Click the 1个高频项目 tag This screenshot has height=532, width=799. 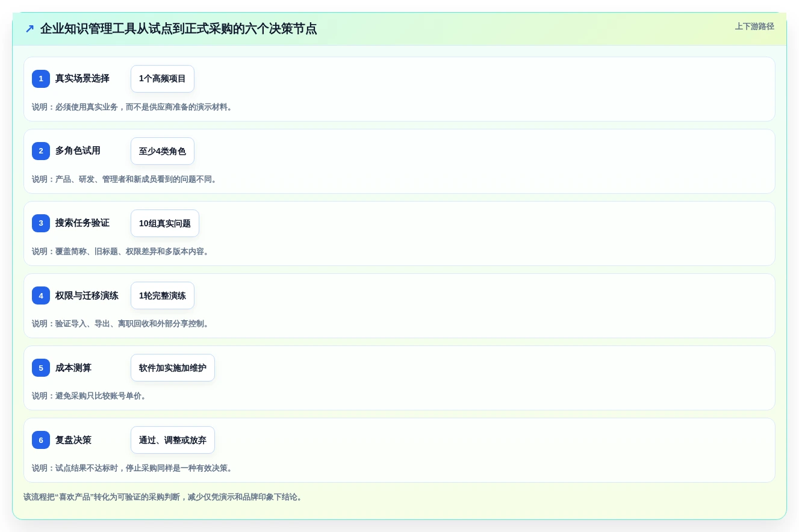tap(163, 79)
